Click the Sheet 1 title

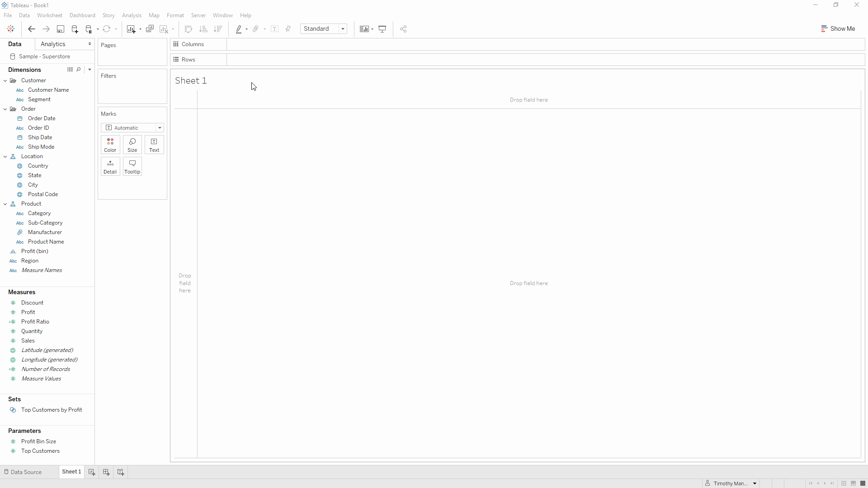(x=191, y=80)
